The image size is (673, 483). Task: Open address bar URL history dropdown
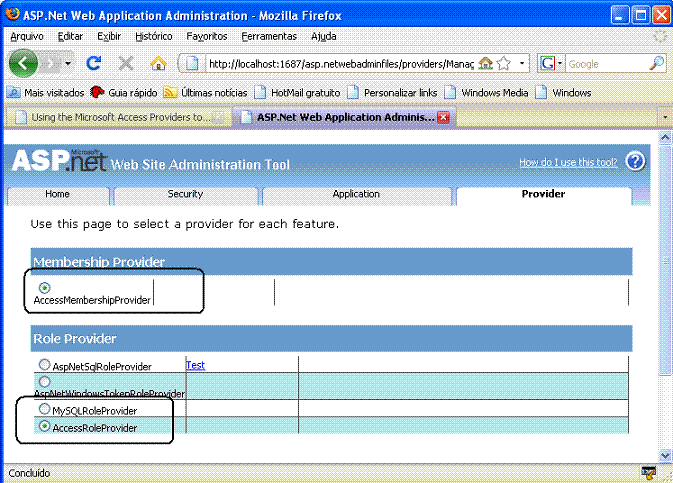(x=522, y=64)
